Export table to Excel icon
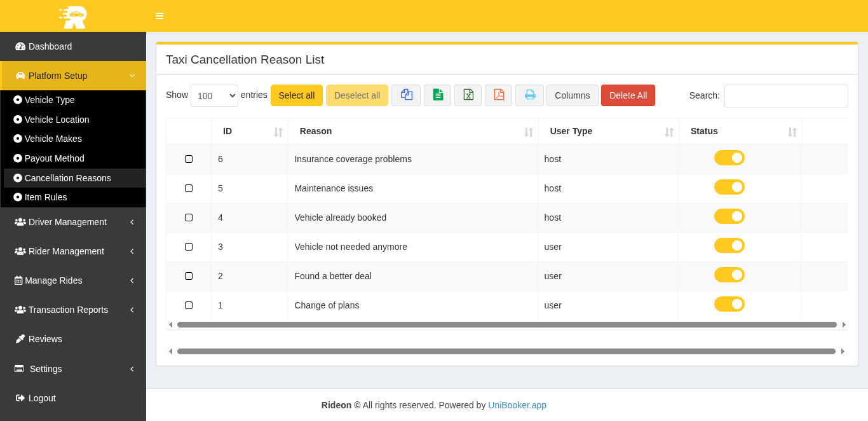 468,95
